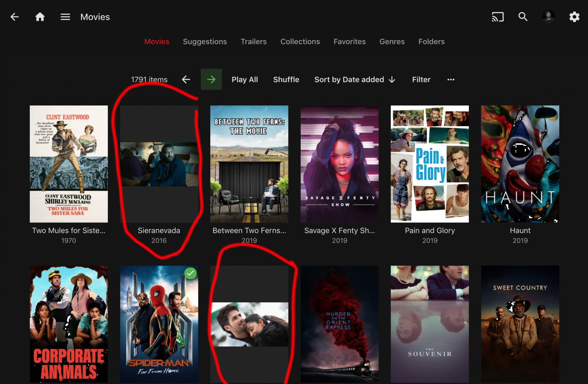
Task: Open Two Mules for Sister Sara poster
Action: click(x=69, y=164)
